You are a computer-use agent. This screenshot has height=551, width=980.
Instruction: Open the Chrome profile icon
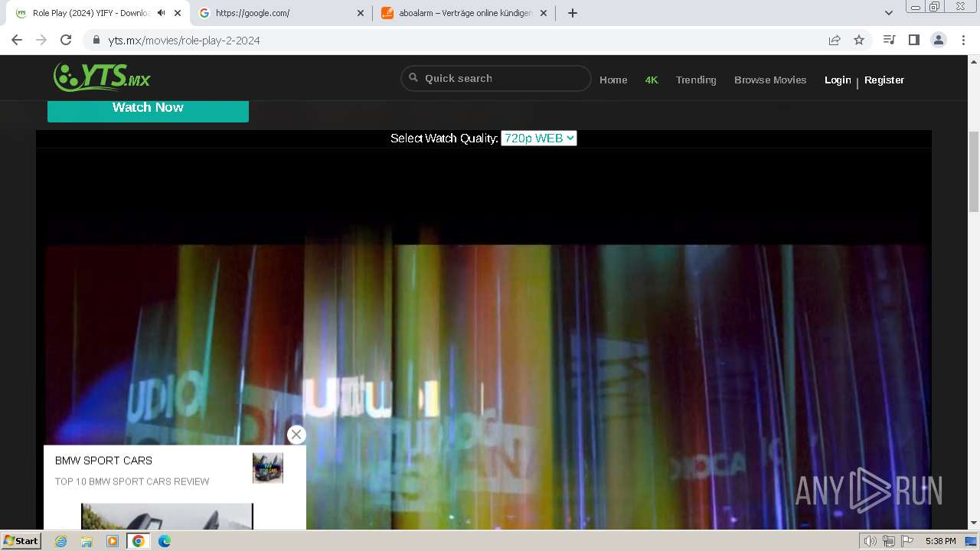click(939, 40)
